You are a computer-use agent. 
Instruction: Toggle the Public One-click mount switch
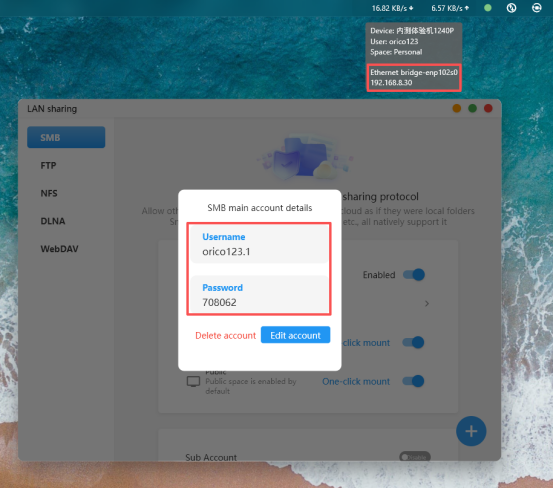[x=413, y=381]
